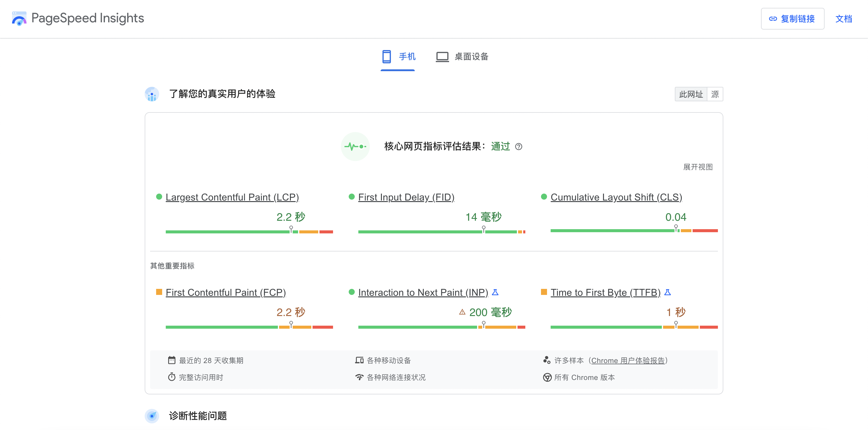Click the green dot next to LCP
This screenshot has width=868, height=430.
tap(159, 197)
